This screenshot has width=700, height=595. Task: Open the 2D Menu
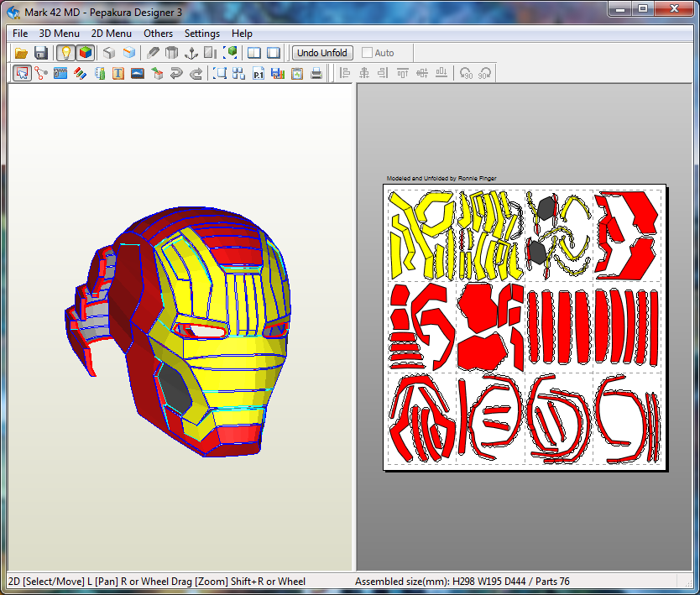tap(111, 34)
